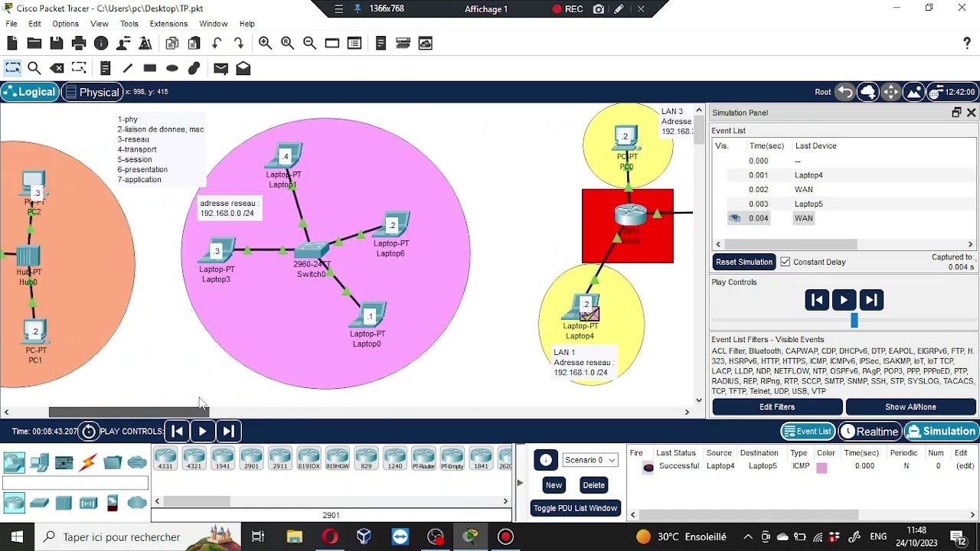Click the Paste icon in the toolbar
980x551 pixels.
point(194,44)
